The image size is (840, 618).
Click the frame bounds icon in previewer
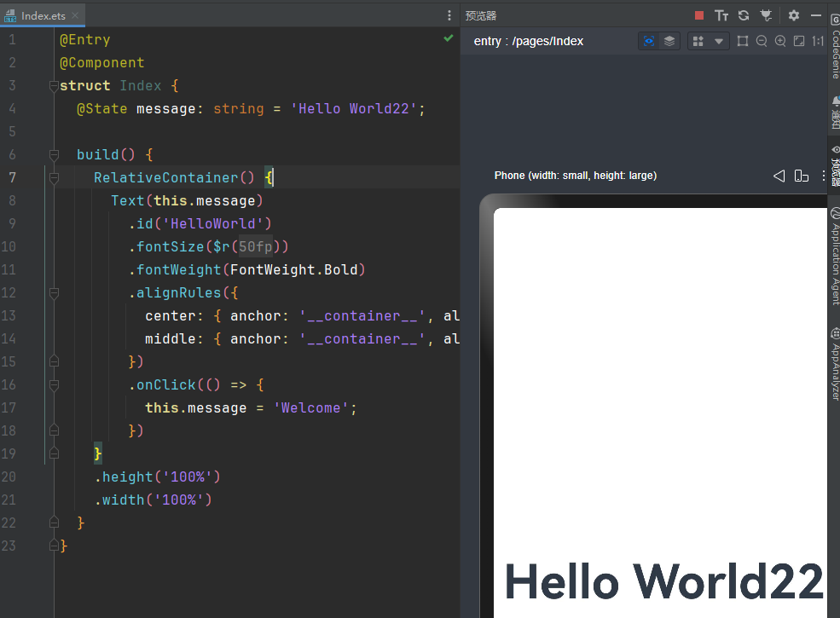[743, 41]
